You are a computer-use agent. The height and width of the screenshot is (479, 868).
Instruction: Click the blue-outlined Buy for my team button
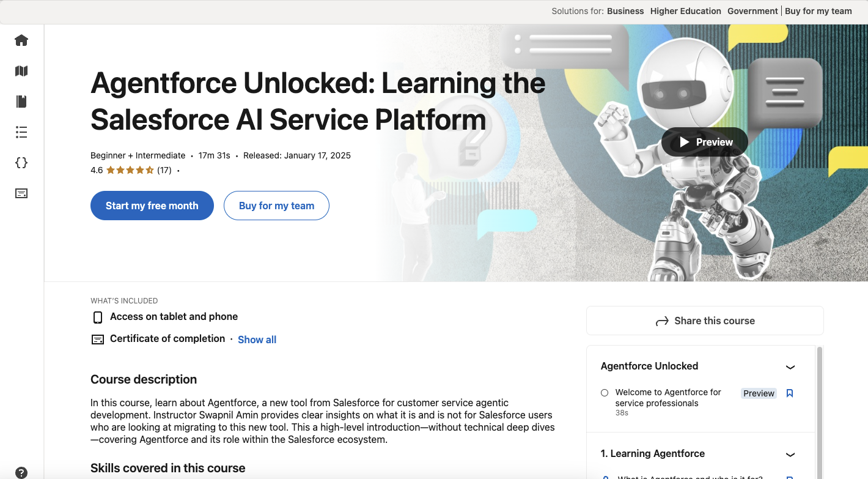tap(276, 206)
